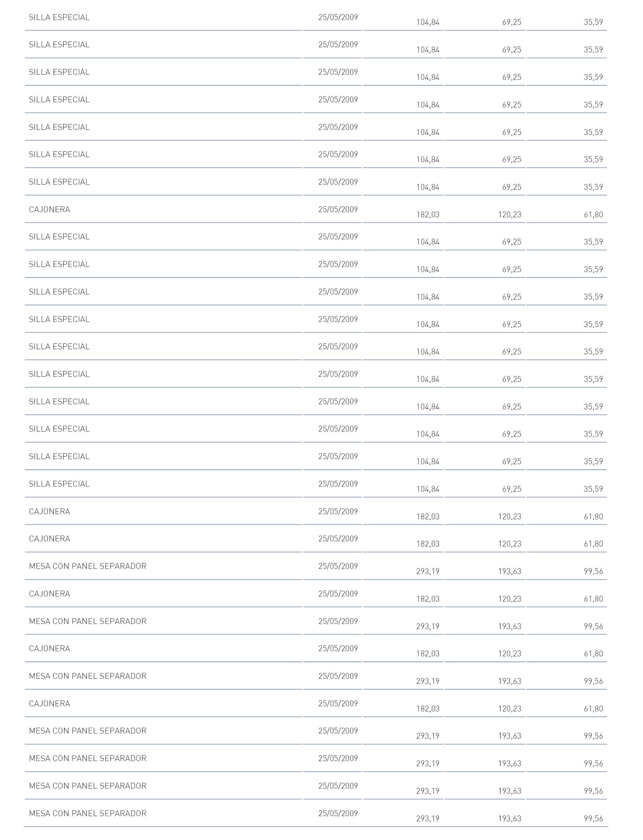Click the date in the first CAJONERA row
Viewport: 643px width, 840px height.
click(338, 209)
